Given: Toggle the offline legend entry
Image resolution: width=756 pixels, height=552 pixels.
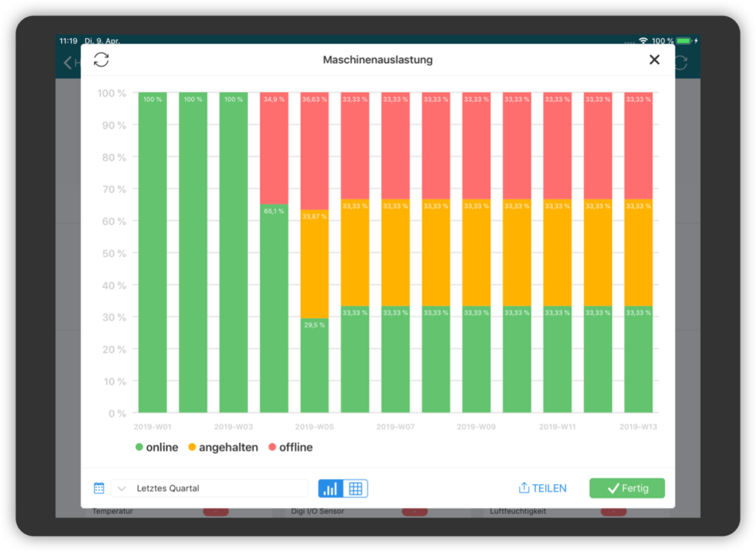Looking at the screenshot, I should point(290,447).
